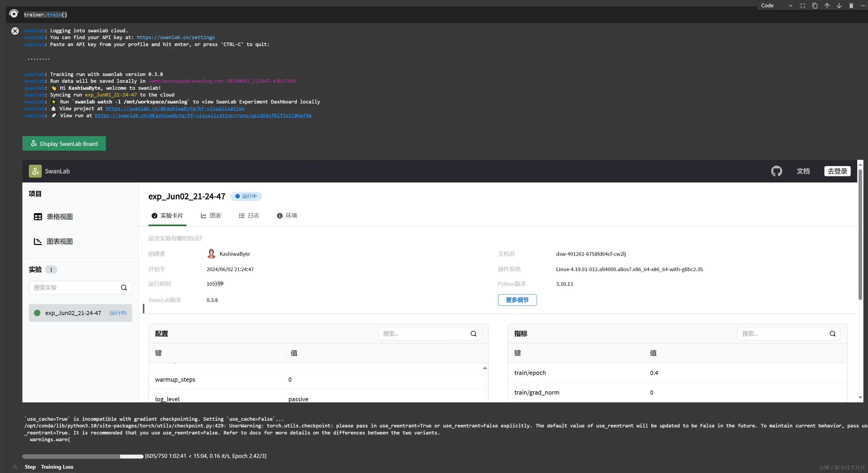Screen dimensions: 868x473
Task: Collapse output with bottom-left chevron
Action: click(x=15, y=467)
